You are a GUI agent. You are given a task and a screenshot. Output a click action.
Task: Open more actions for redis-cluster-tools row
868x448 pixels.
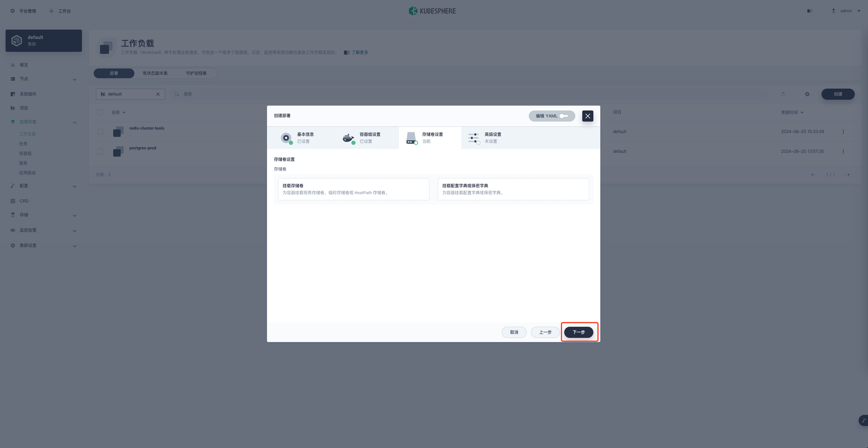[843, 132]
